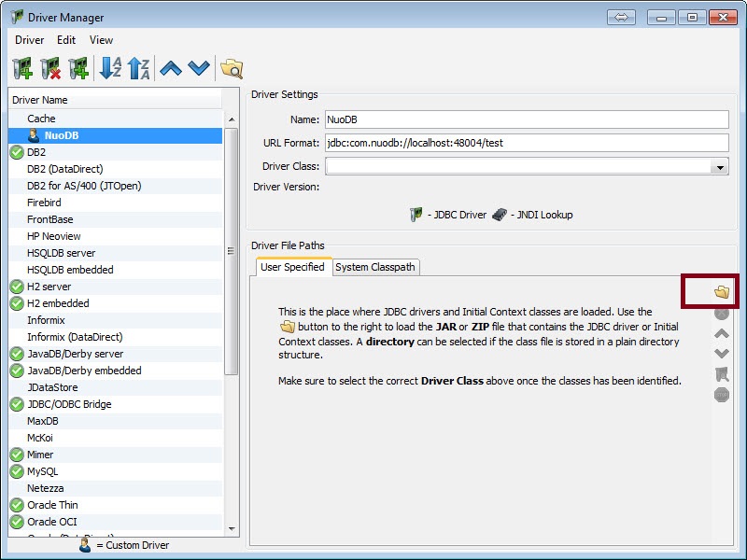Image resolution: width=747 pixels, height=560 pixels.
Task: Click the folder with magnifier Find Drivers icon
Action: (232, 68)
